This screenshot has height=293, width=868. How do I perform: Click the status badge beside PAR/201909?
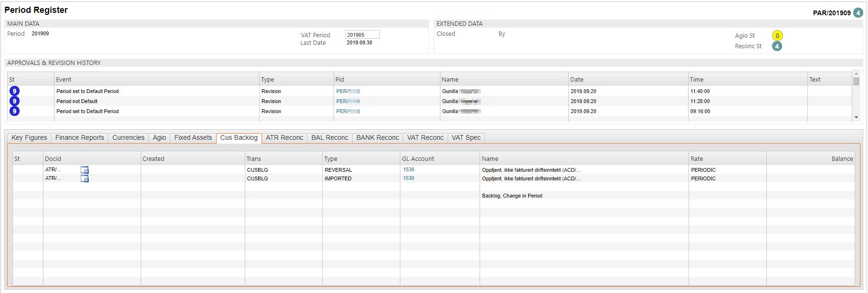858,13
